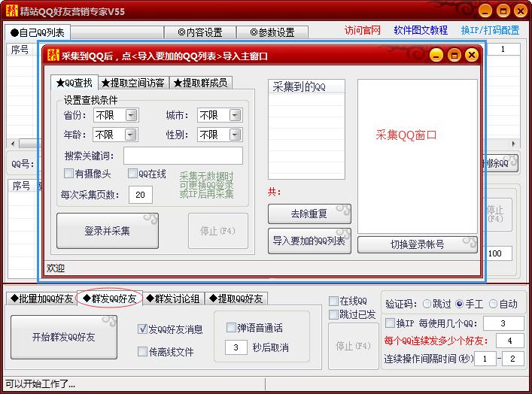The width and height of the screenshot is (532, 394).
Task: Open the 性别 gender dropdown
Action: tap(235, 135)
